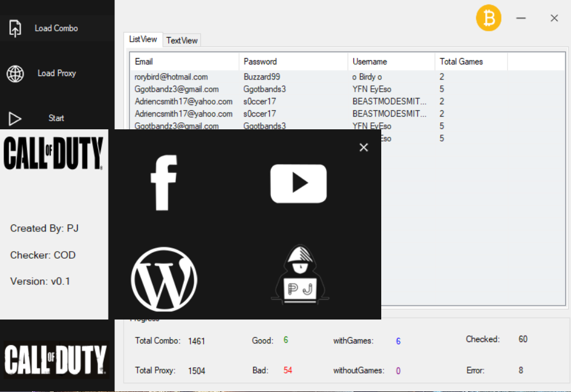571x392 pixels.
Task: Open the Facebook link icon
Action: coord(164,183)
